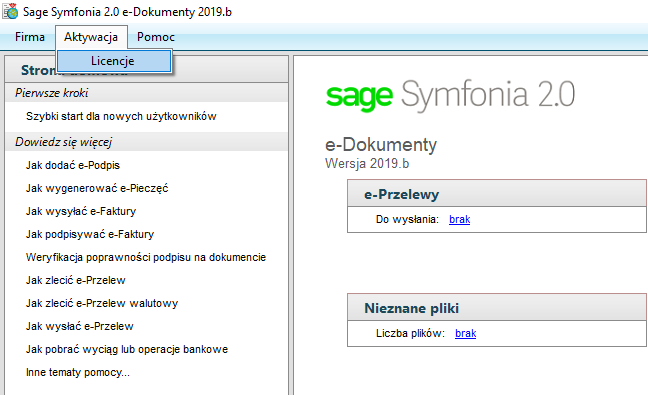Open help topic Jak wygenerować e-Pieczęć
The width and height of the screenshot is (648, 395).
97,188
